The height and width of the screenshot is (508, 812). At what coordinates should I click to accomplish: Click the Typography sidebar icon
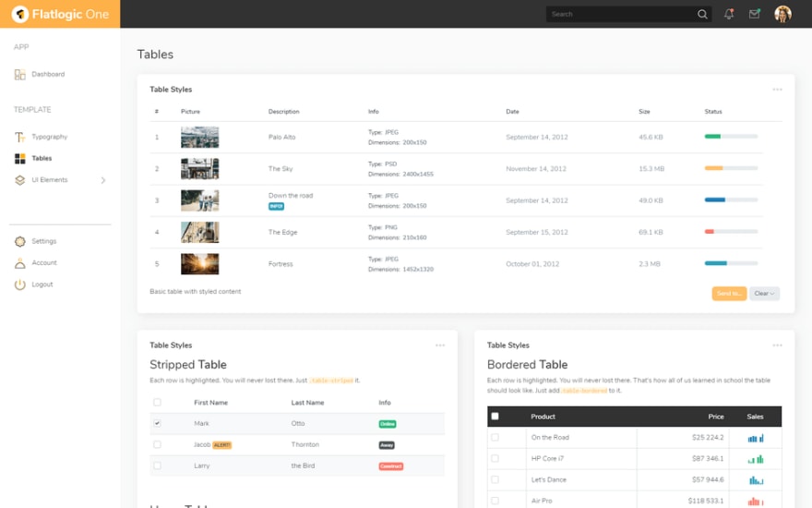[19, 137]
